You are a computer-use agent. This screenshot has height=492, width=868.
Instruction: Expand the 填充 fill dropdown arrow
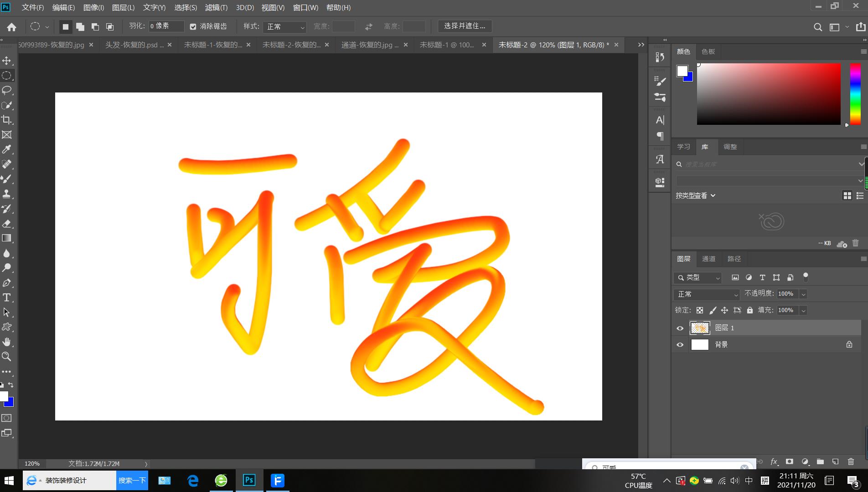click(x=803, y=311)
